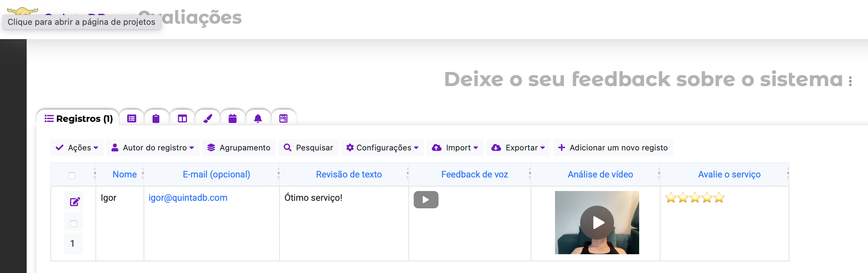Open the columns layout icon tab
Image resolution: width=868 pixels, height=273 pixels.
pyautogui.click(x=182, y=119)
